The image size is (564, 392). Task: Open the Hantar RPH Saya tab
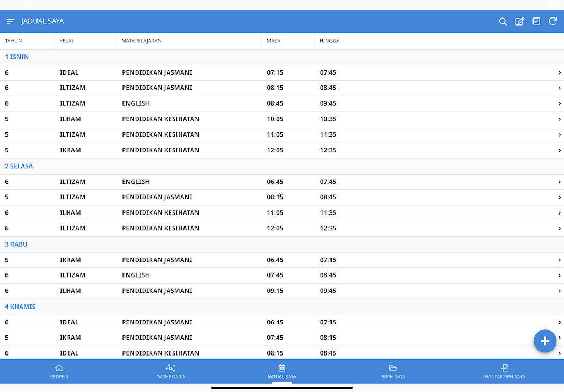505,372
